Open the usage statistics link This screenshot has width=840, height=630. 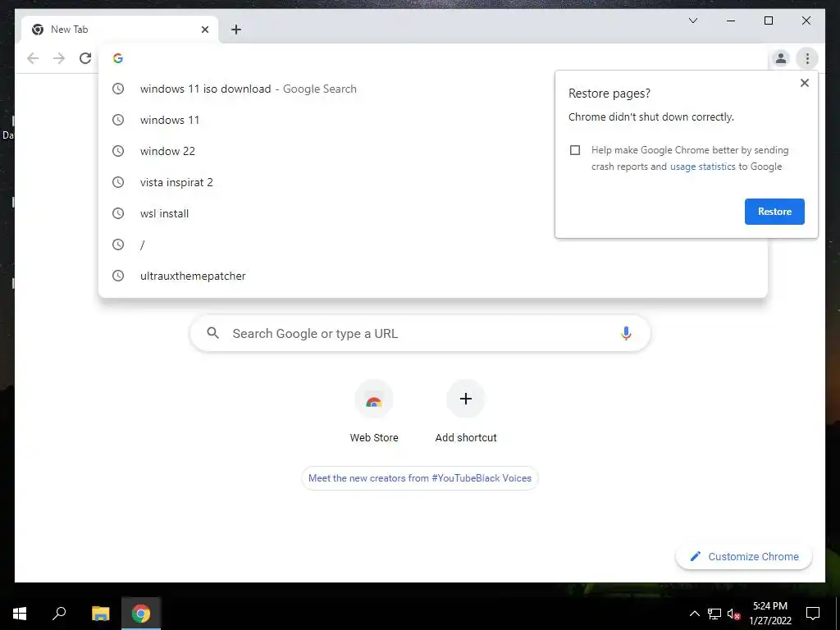pyautogui.click(x=702, y=167)
